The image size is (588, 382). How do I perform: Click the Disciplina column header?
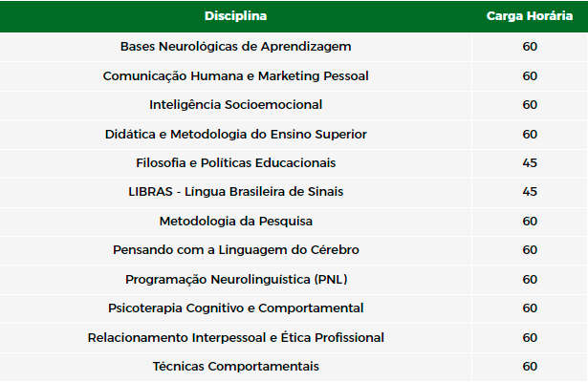pos(235,16)
